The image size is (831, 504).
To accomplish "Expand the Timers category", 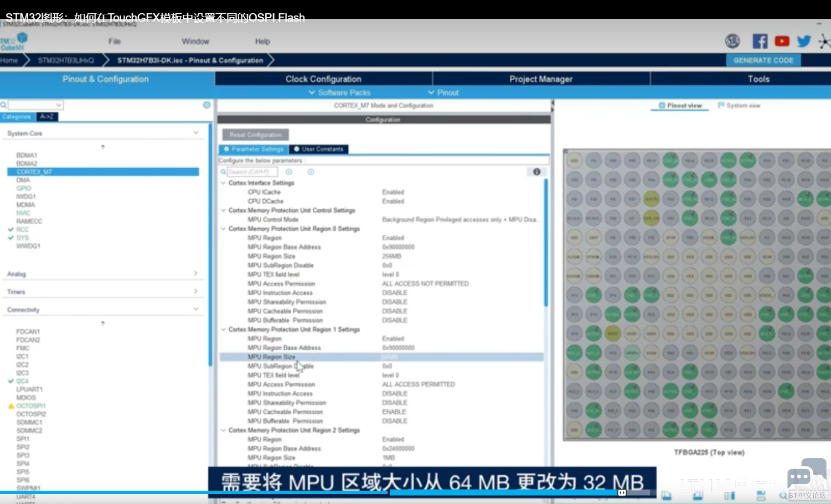I will [195, 291].
